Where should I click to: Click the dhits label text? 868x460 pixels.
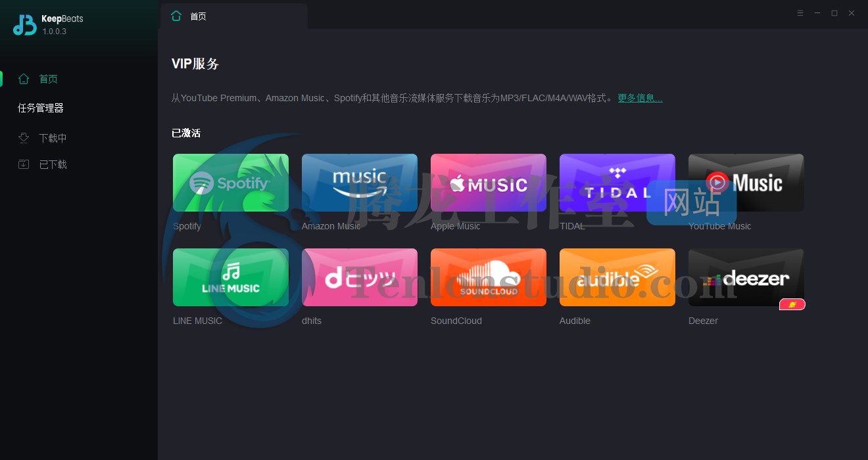tap(312, 321)
